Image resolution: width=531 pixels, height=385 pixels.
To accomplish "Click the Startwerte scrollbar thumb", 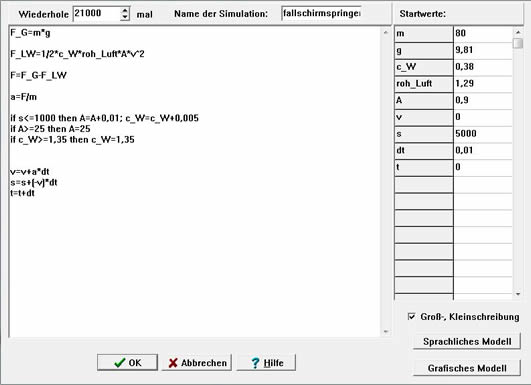I will click(518, 43).
